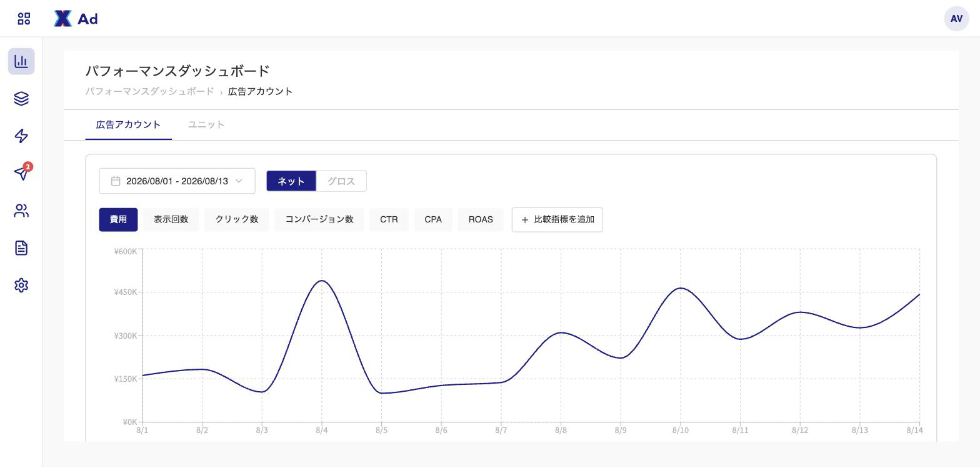Viewport: 980px width, 468px height.
Task: Select the コンバージョン数 metric chip
Action: [x=319, y=219]
